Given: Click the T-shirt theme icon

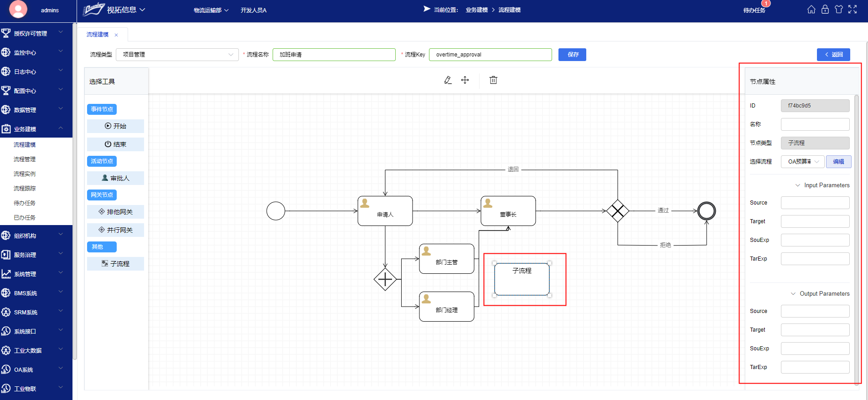Looking at the screenshot, I should [838, 10].
